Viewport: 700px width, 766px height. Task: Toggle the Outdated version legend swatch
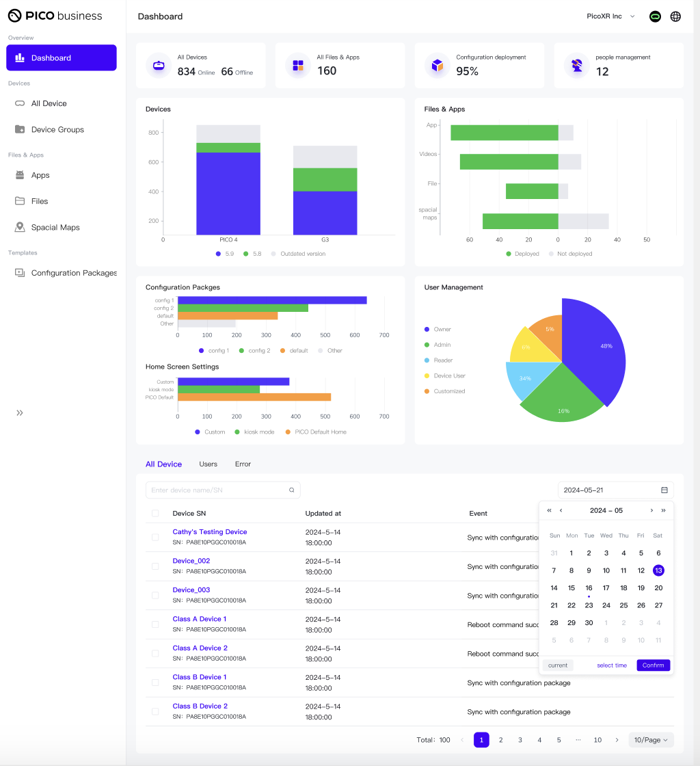tap(273, 254)
